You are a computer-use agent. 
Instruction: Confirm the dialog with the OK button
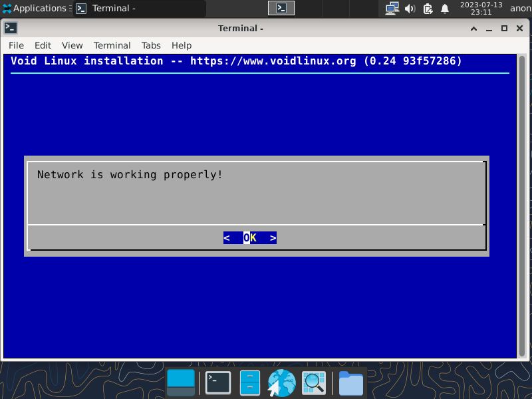[250, 238]
